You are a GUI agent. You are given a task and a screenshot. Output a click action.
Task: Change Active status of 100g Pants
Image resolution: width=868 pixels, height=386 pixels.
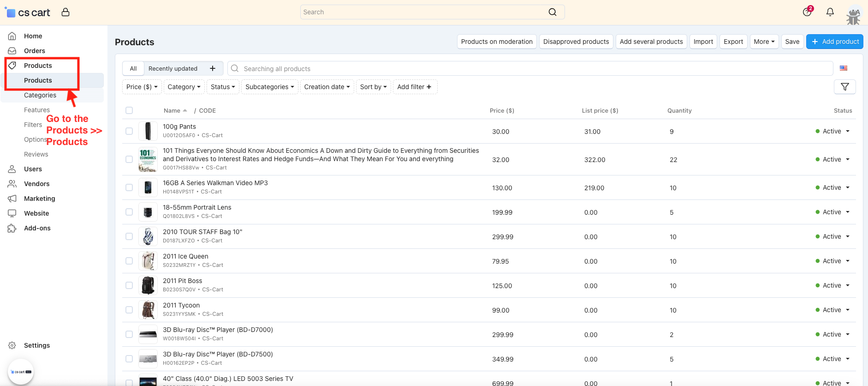[x=833, y=131]
